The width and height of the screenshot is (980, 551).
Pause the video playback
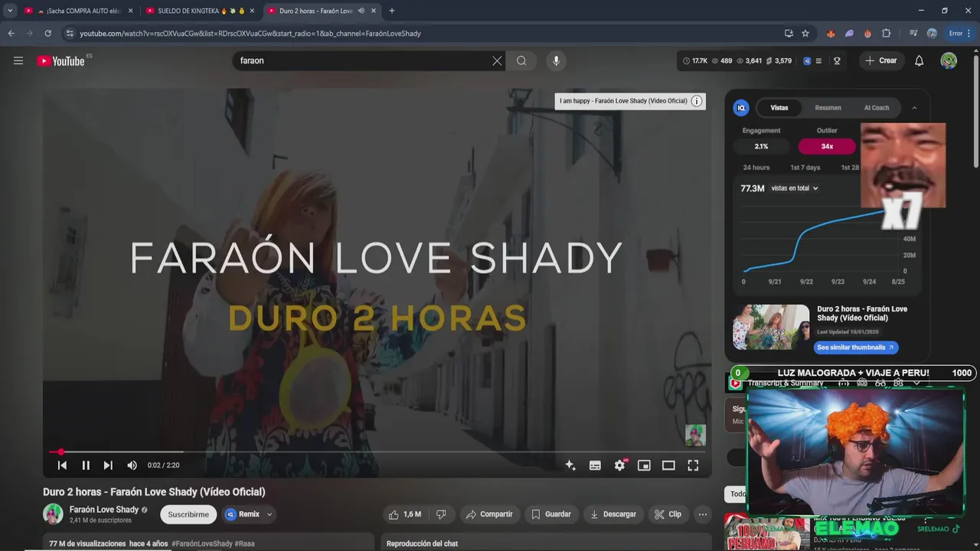point(86,465)
